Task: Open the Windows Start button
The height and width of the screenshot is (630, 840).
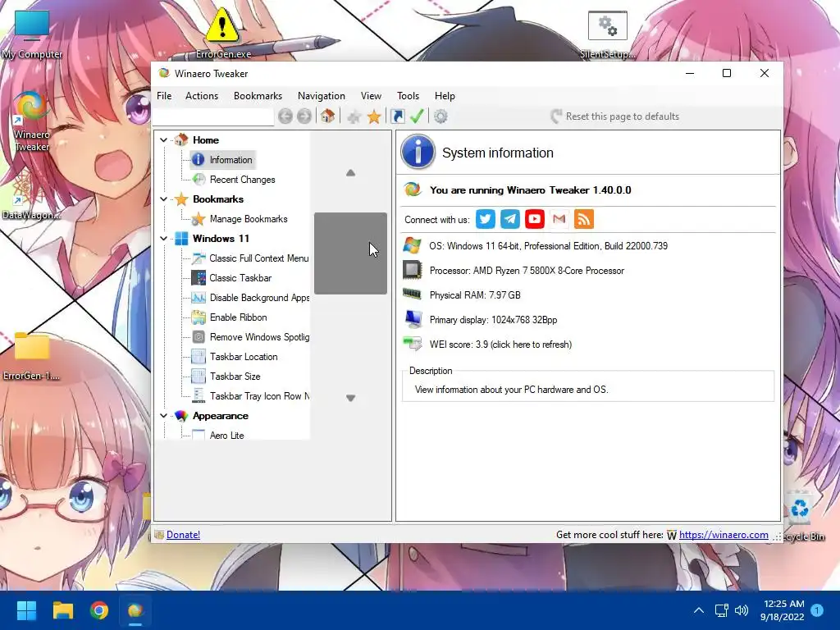Action: point(27,610)
